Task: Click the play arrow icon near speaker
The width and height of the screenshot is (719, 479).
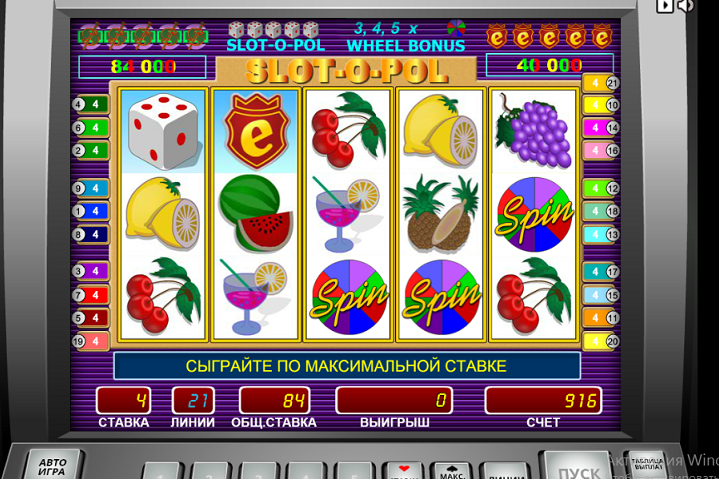Action: point(664,6)
